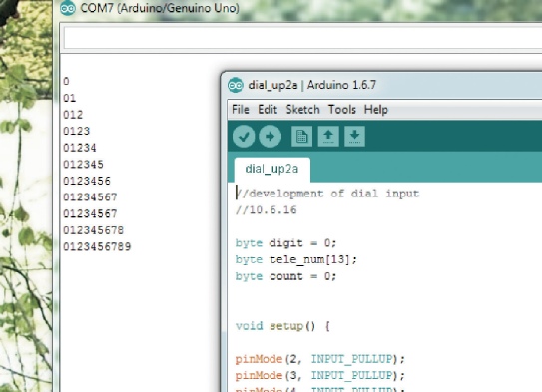Viewport: 542px width, 392px height.
Task: Open the Edit menu
Action: coord(268,110)
